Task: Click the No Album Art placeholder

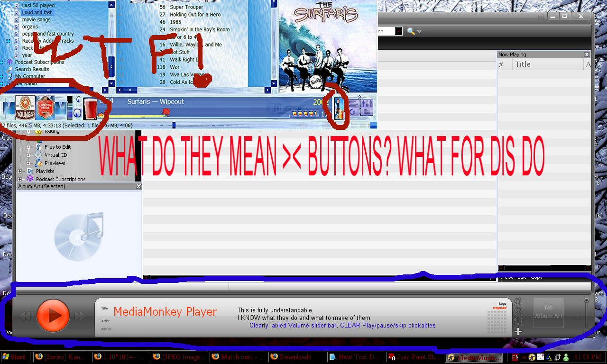Action: click(549, 312)
